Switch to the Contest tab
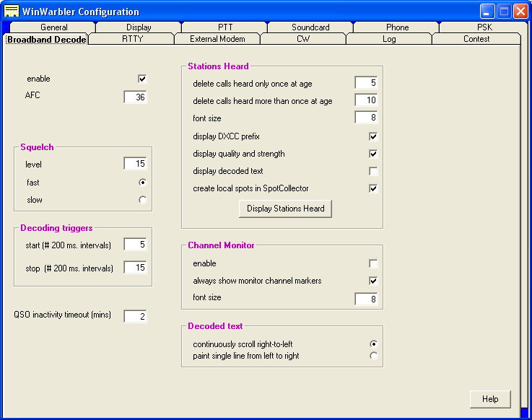Viewport: 532px width, 420px height. (476, 39)
